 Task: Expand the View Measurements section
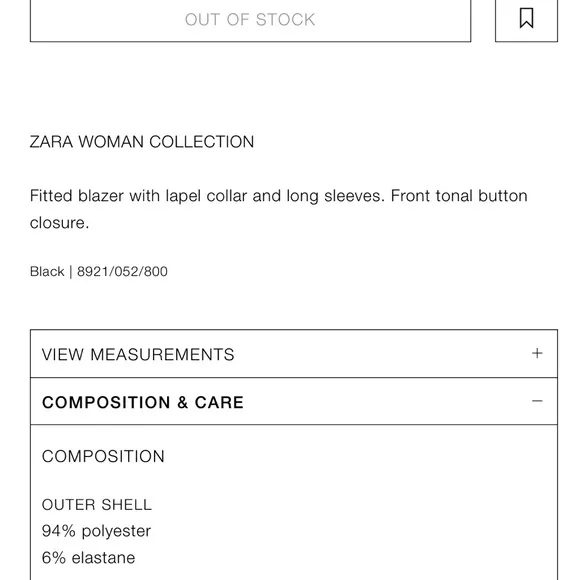(294, 354)
